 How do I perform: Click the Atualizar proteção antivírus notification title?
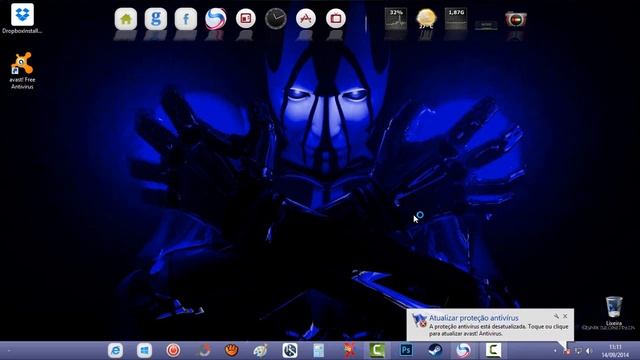(473, 318)
